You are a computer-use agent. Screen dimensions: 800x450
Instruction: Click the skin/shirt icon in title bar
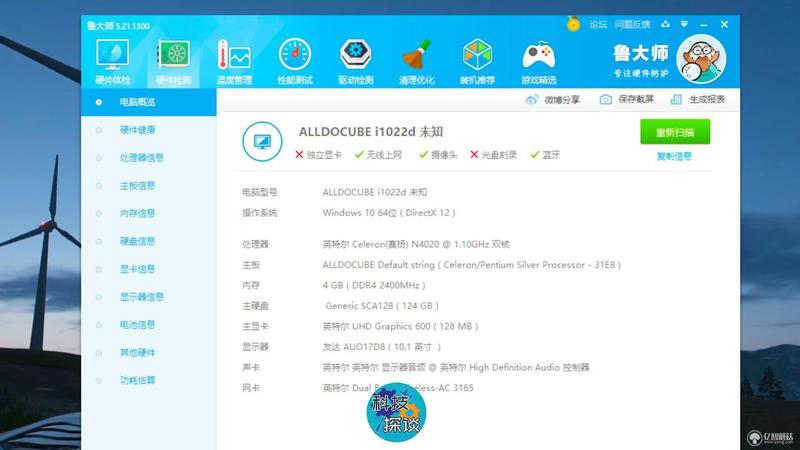[x=665, y=24]
